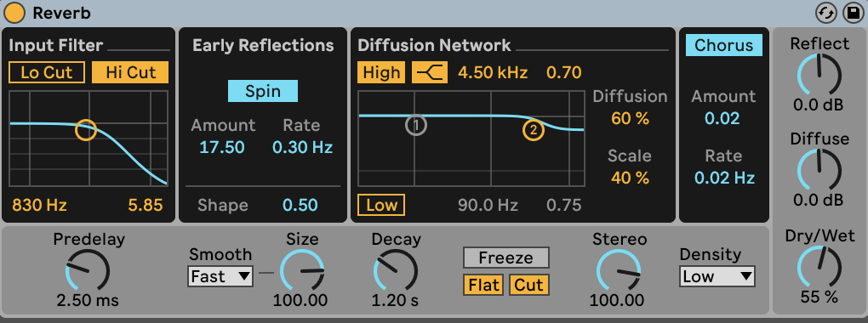Click the Spin Rate value 0.30 Hz
Image resolution: width=868 pixels, height=323 pixels.
click(302, 147)
